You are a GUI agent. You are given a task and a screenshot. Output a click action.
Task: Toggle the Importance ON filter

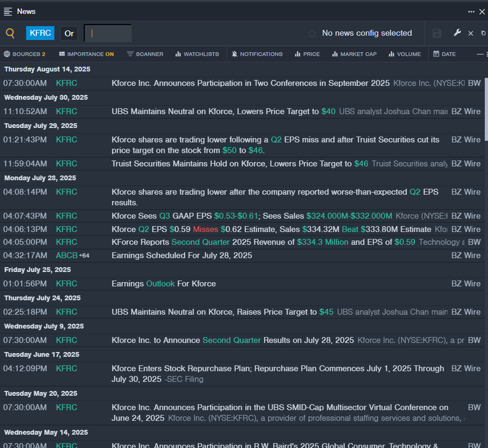pos(86,54)
